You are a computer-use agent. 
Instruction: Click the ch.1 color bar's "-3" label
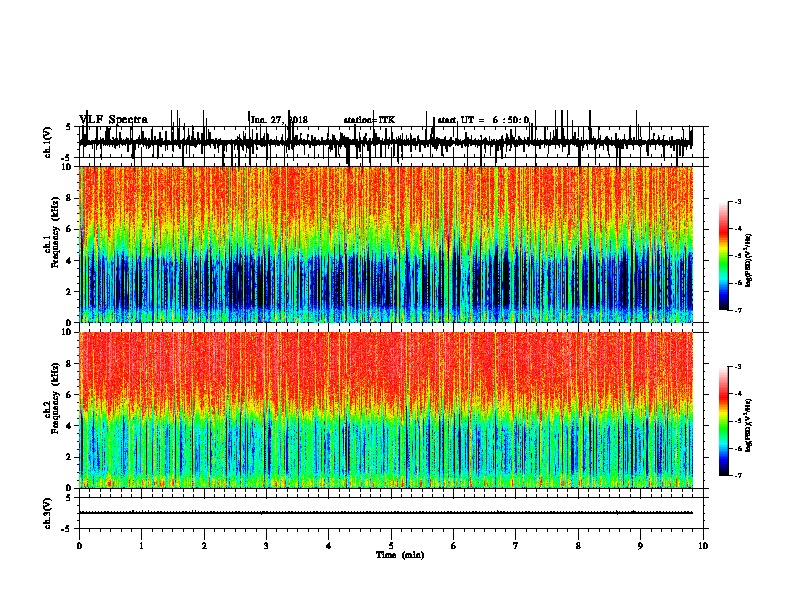pyautogui.click(x=737, y=201)
